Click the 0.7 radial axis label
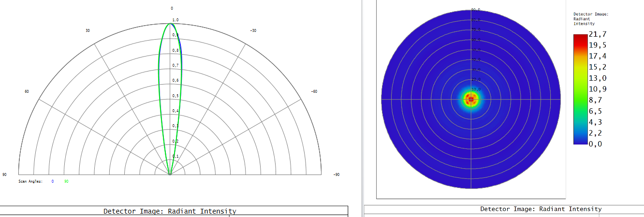 (176, 65)
